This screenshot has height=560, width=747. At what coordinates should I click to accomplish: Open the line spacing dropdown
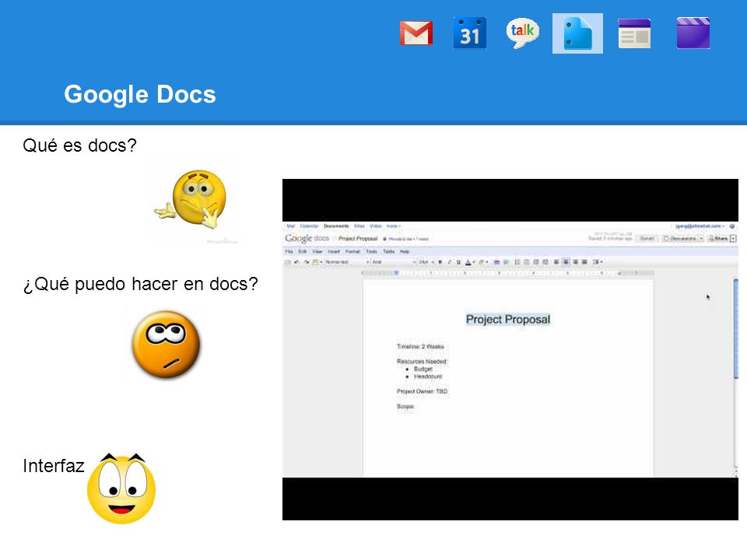[x=598, y=262]
